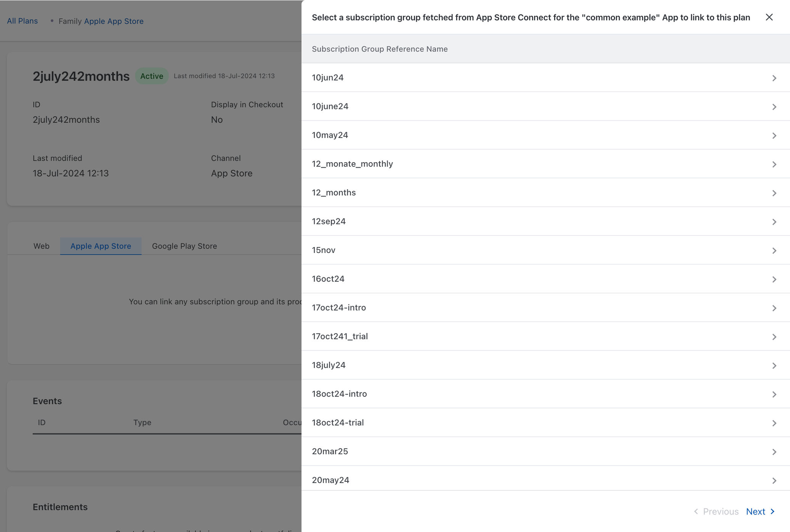Expand the 17oct241_trial group chevron
Screen dimensions: 790x532
click(x=774, y=337)
